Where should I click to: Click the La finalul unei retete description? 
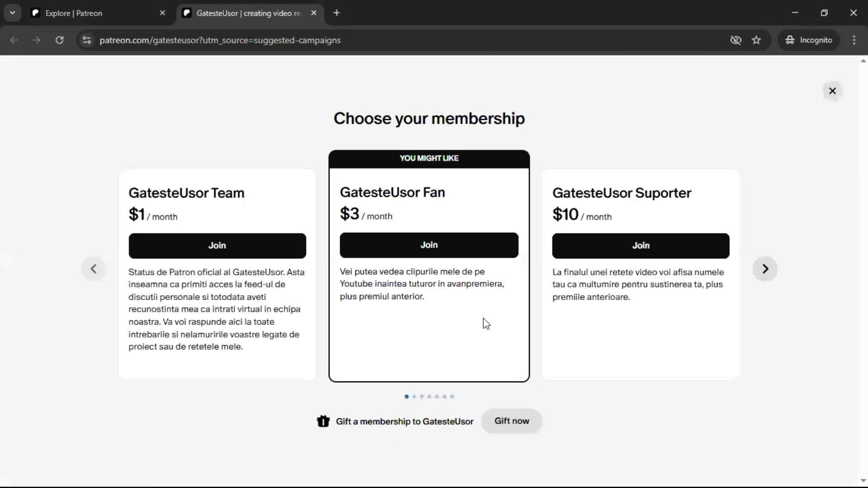click(638, 284)
